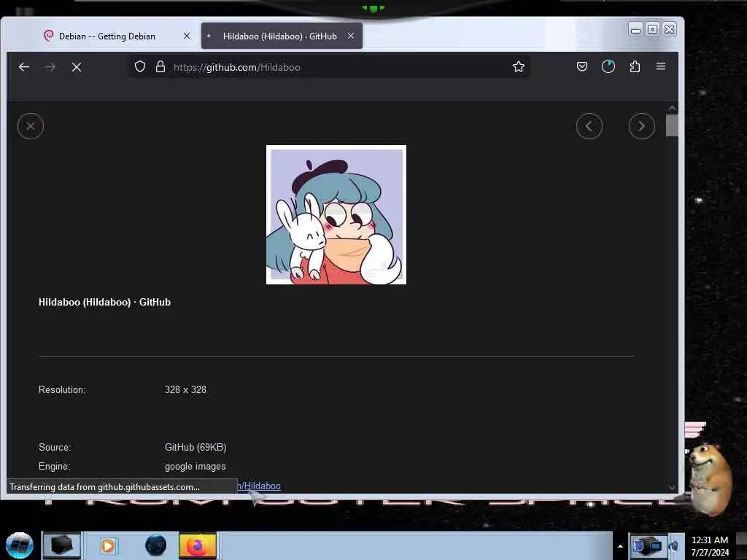This screenshot has height=560, width=747.
Task: Go back to the previous page
Action: 24,67
